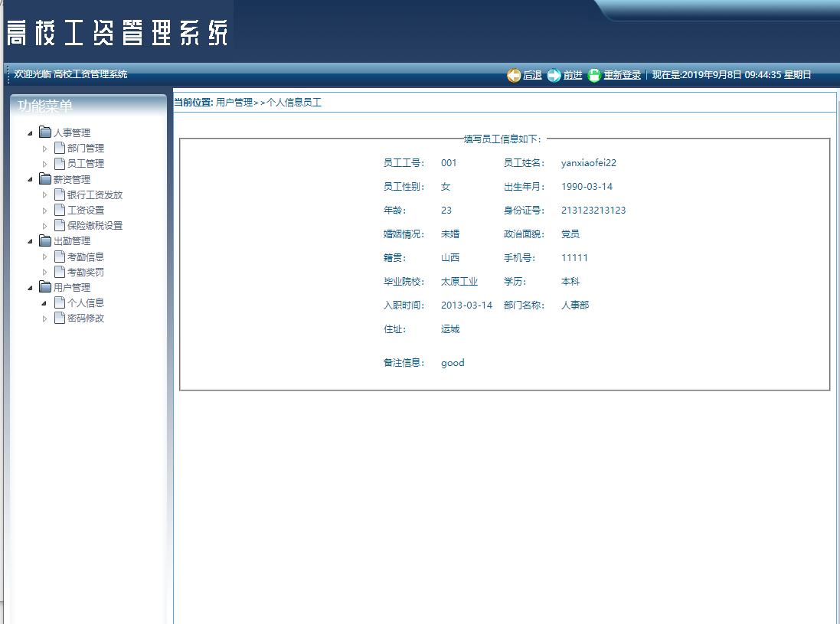Click the 人事管理 folder icon
This screenshot has height=624, width=840.
(x=44, y=132)
